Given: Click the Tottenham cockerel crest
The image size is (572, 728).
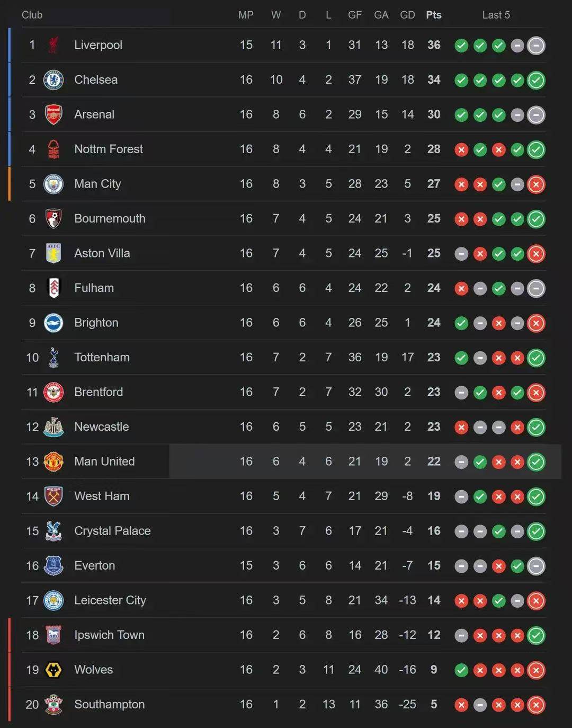Looking at the screenshot, I should point(53,358).
